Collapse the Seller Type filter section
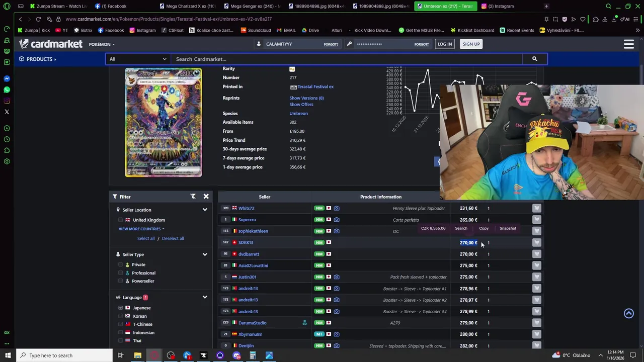The height and width of the screenshot is (362, 644). 205,254
